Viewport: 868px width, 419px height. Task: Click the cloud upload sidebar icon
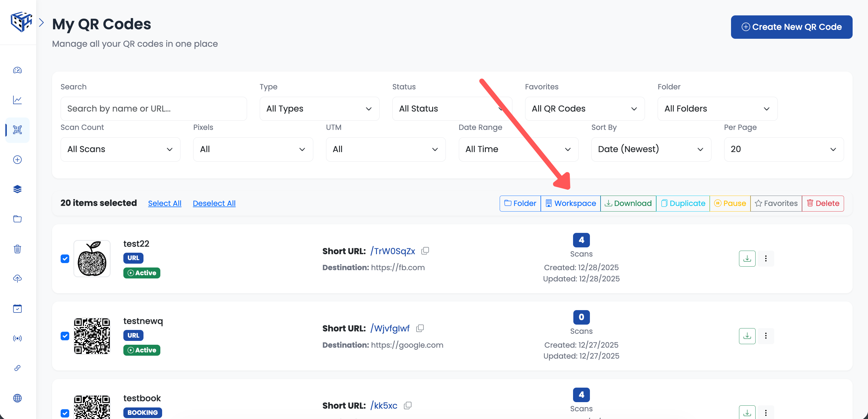tap(17, 278)
